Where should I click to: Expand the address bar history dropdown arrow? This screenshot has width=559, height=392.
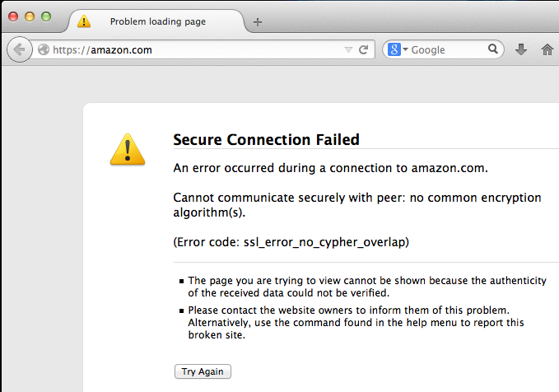point(348,49)
